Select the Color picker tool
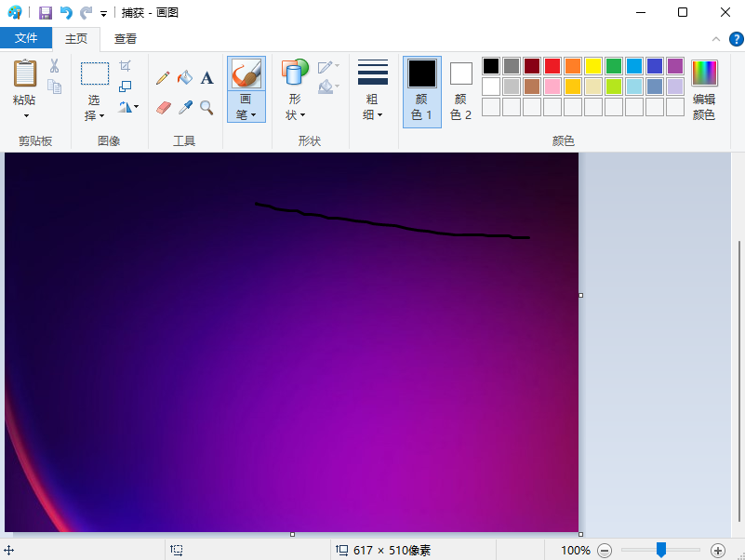Viewport: 745px width, 560px height. click(185, 107)
